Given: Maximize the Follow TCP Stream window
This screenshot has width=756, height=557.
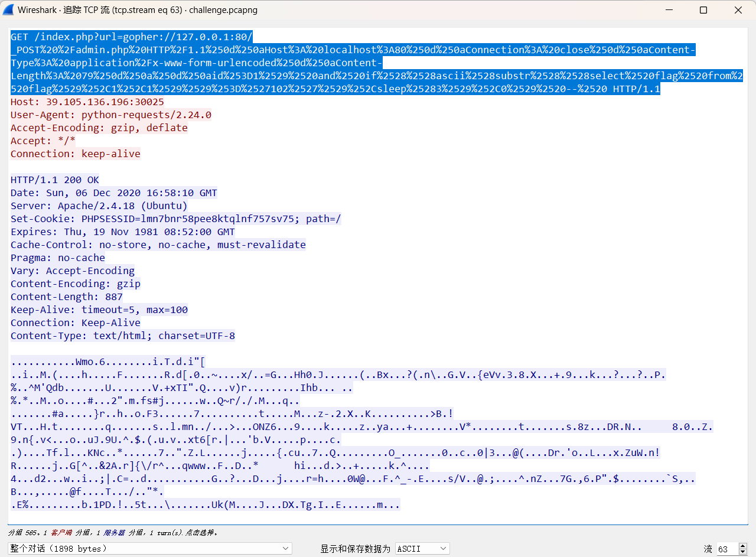Looking at the screenshot, I should point(703,10).
